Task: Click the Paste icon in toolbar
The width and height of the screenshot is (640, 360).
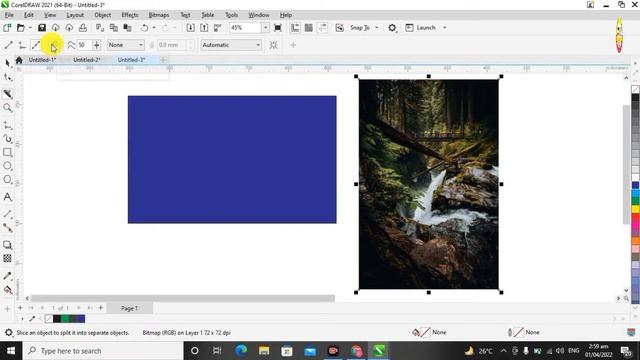Action: coord(127,28)
